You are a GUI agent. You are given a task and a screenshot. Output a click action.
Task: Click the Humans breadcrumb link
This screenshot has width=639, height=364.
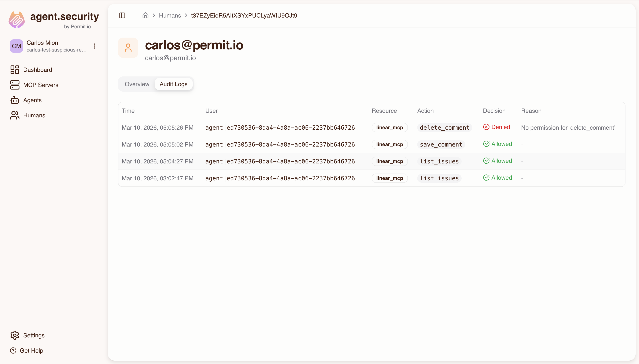pyautogui.click(x=170, y=15)
